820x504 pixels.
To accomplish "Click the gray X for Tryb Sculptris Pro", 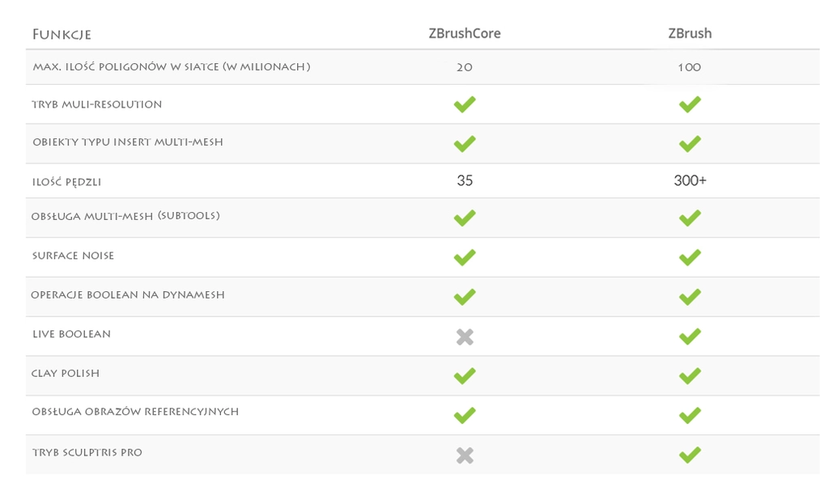I will pyautogui.click(x=465, y=455).
